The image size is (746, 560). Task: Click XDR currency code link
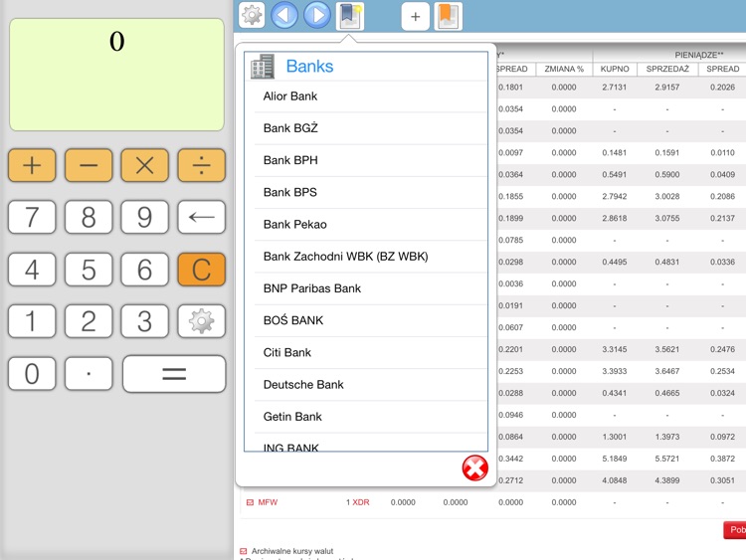pyautogui.click(x=361, y=502)
